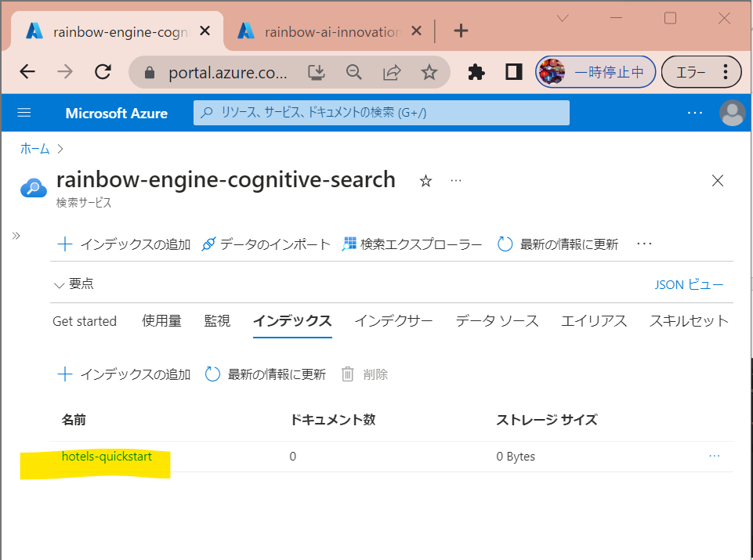Open the hotels-quickstart index
This screenshot has height=560, width=753.
pos(107,457)
